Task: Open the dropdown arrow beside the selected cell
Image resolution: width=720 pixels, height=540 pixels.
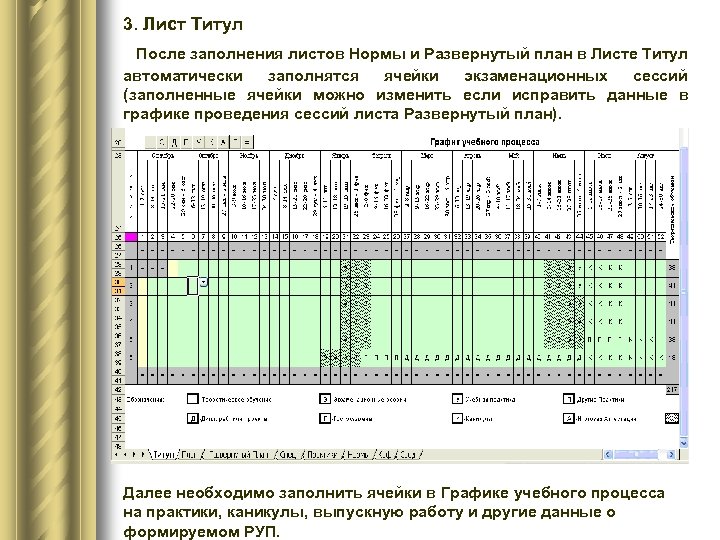Action: pos(203,283)
